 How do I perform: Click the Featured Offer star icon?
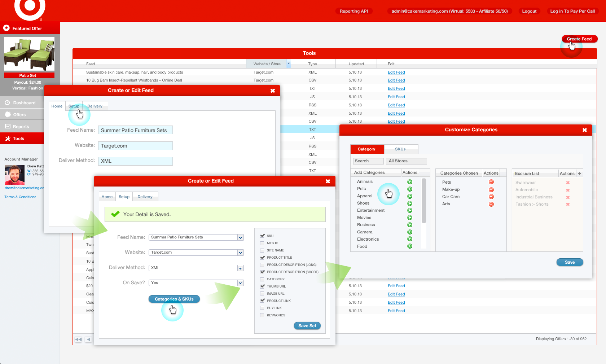coord(6,28)
